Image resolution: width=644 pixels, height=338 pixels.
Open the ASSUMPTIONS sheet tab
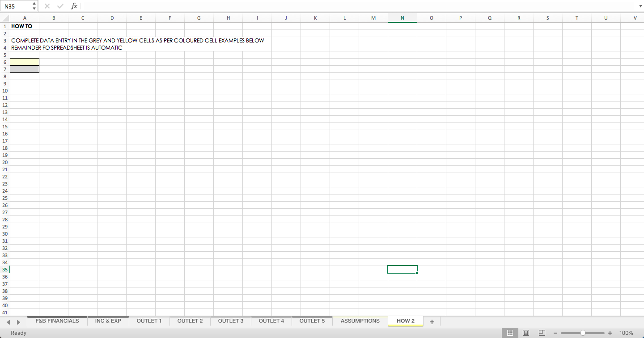click(x=360, y=321)
